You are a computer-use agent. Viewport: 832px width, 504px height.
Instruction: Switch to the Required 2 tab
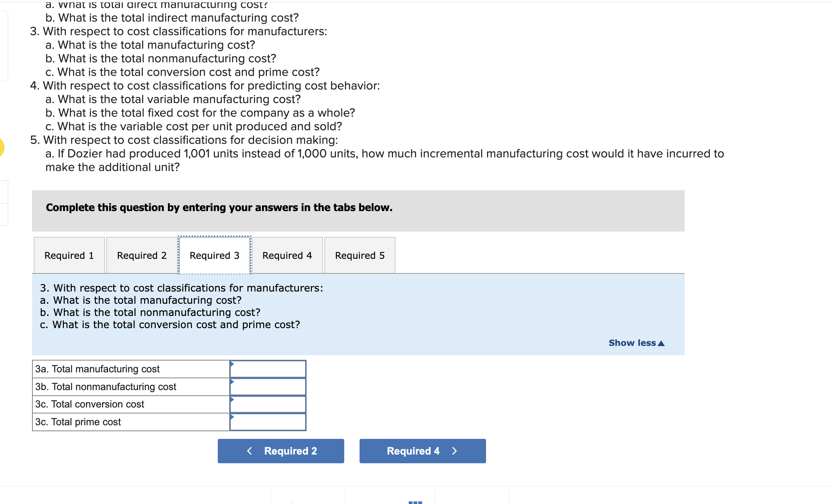(142, 255)
